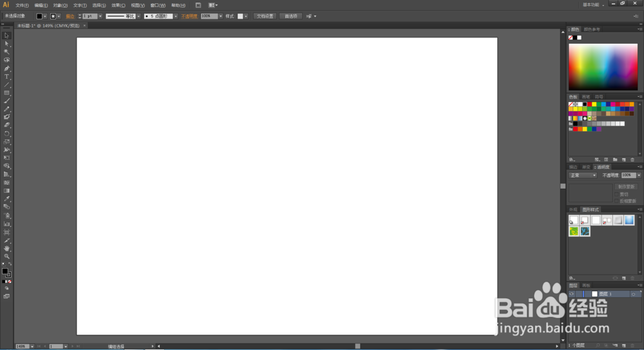Image resolution: width=644 pixels, height=350 pixels.
Task: Click the delete swatch trash icon
Action: coord(632,160)
